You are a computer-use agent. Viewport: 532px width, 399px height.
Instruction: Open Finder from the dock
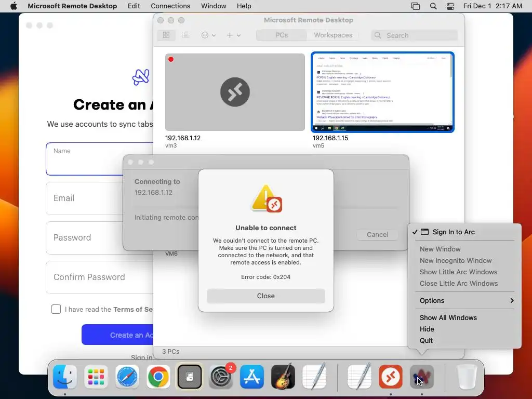point(65,377)
